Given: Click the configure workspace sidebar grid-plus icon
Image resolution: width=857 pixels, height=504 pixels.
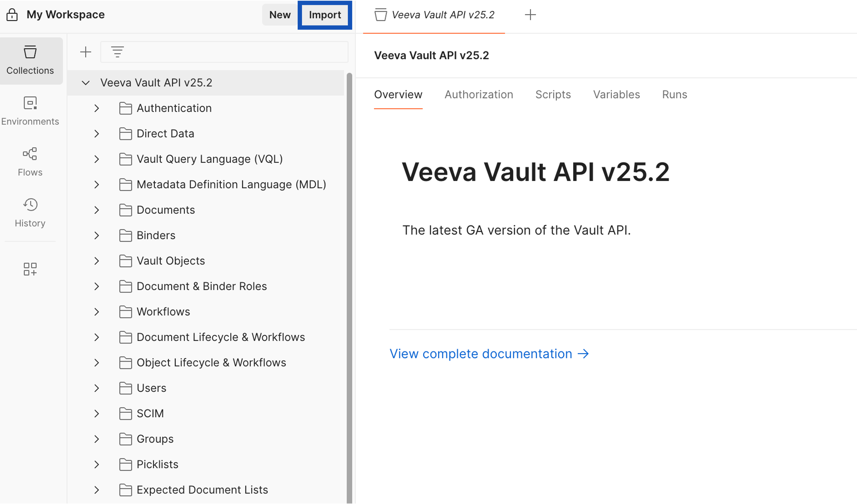Looking at the screenshot, I should [x=30, y=269].
